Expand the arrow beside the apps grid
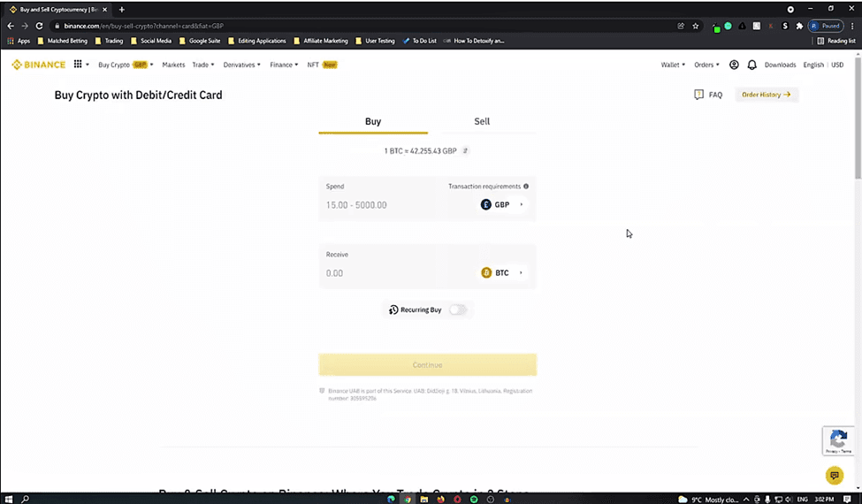This screenshot has width=862, height=504. [87, 65]
